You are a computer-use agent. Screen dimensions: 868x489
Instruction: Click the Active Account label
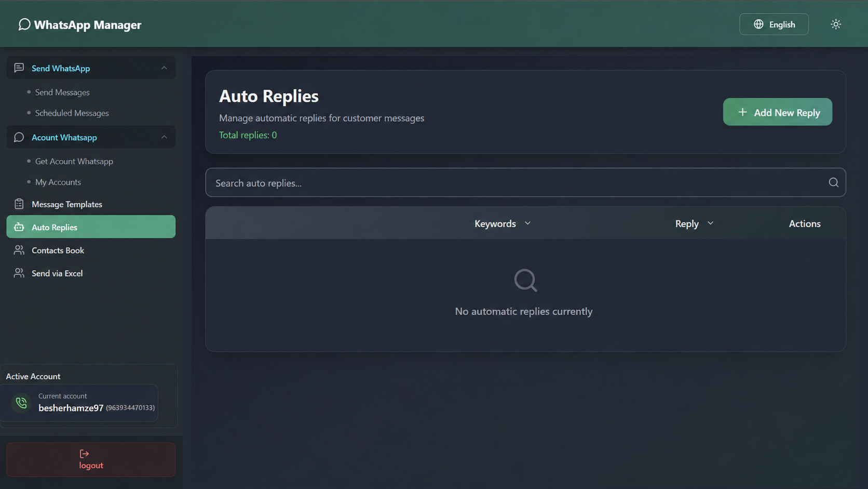coord(33,376)
